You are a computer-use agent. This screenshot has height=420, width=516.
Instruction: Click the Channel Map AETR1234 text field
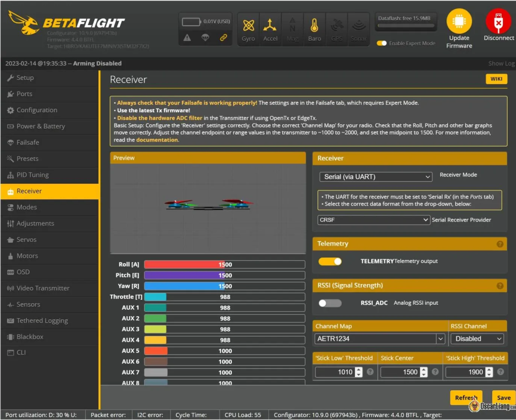tap(375, 339)
